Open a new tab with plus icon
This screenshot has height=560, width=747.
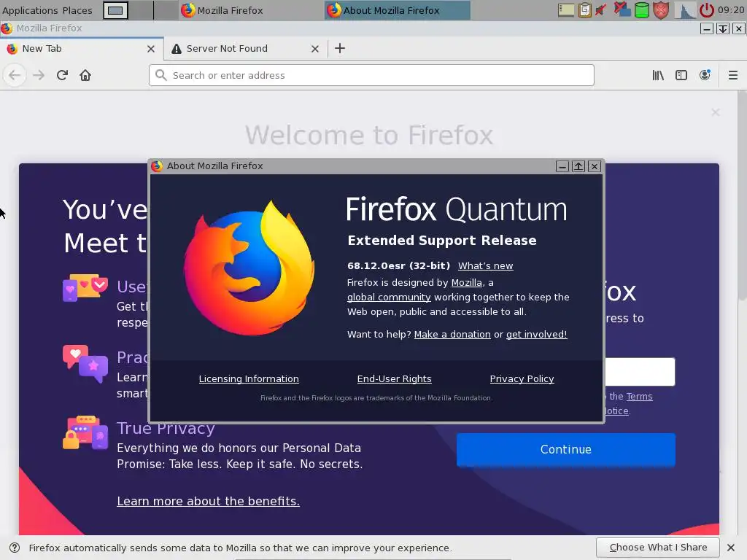tap(340, 48)
